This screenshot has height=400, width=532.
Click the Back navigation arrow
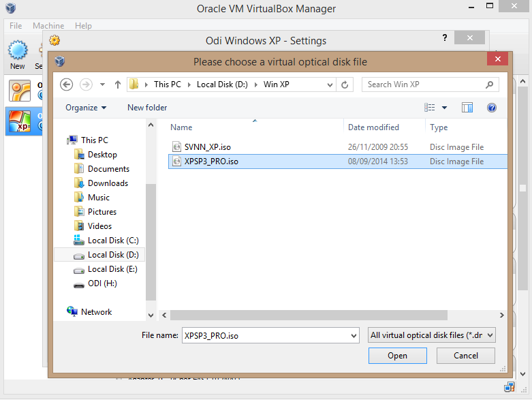(x=67, y=84)
